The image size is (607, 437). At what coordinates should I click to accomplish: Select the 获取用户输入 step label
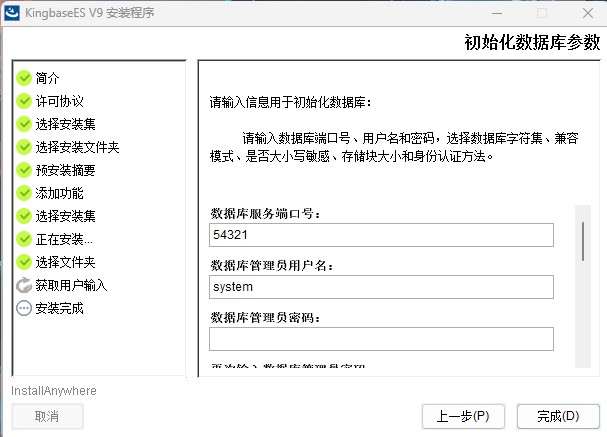(71, 285)
